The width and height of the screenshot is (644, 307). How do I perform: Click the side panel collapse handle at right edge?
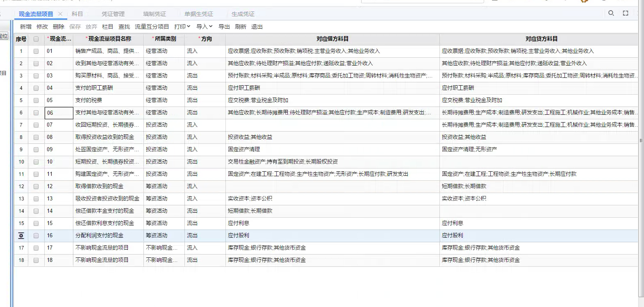tap(641, 141)
